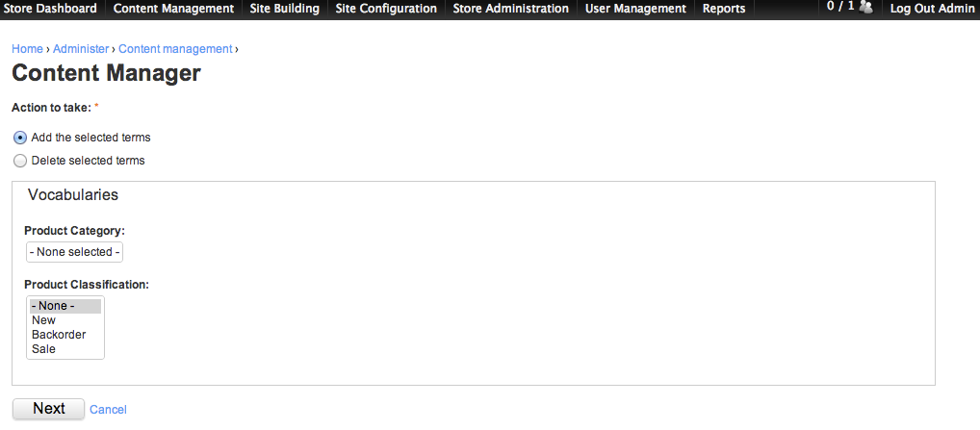Open the Administer breadcrumb link
This screenshot has height=430, width=980.
[x=81, y=49]
